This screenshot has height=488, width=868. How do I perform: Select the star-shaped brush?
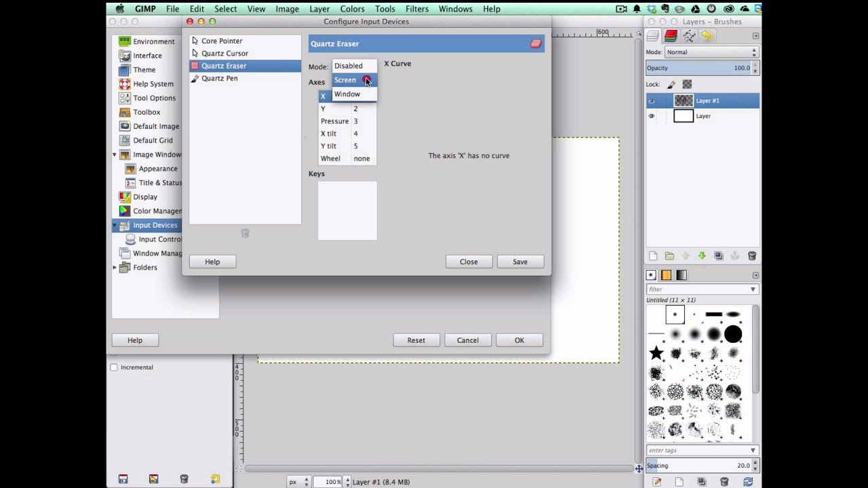pos(656,353)
